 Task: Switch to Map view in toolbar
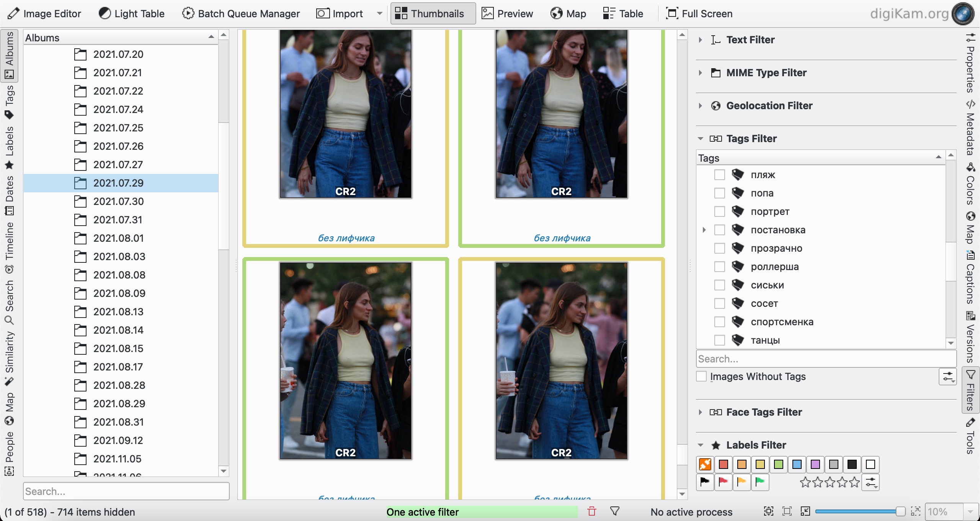[x=568, y=14]
